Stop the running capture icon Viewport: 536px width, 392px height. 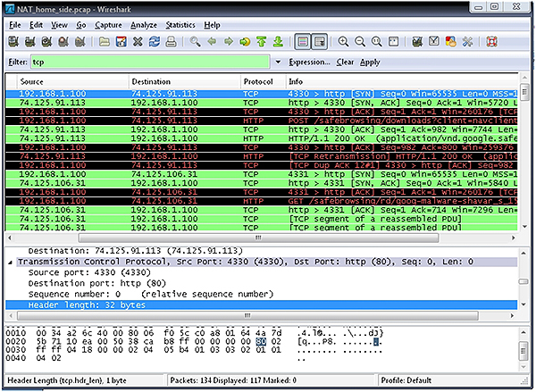coord(63,42)
